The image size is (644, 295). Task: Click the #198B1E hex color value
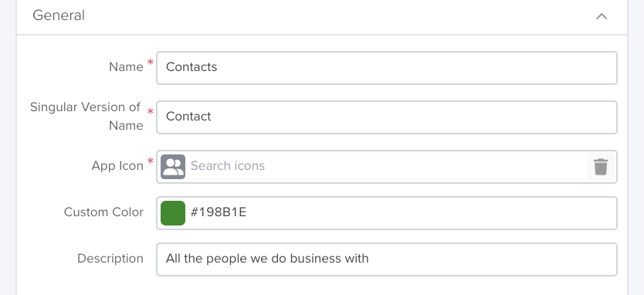click(219, 212)
